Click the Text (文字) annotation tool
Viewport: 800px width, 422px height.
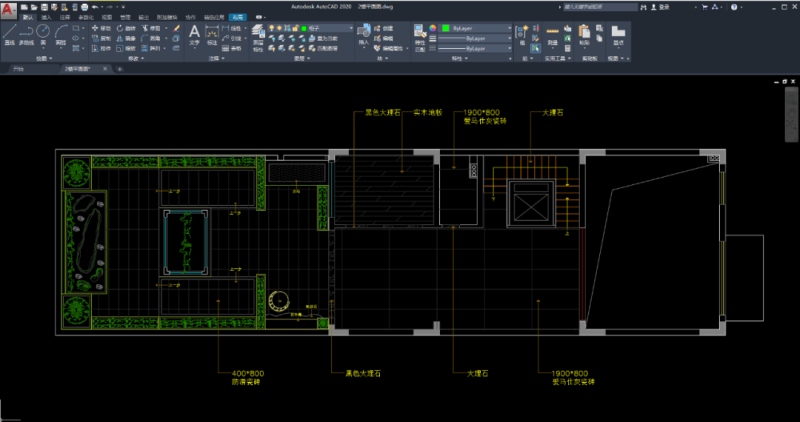pyautogui.click(x=194, y=35)
